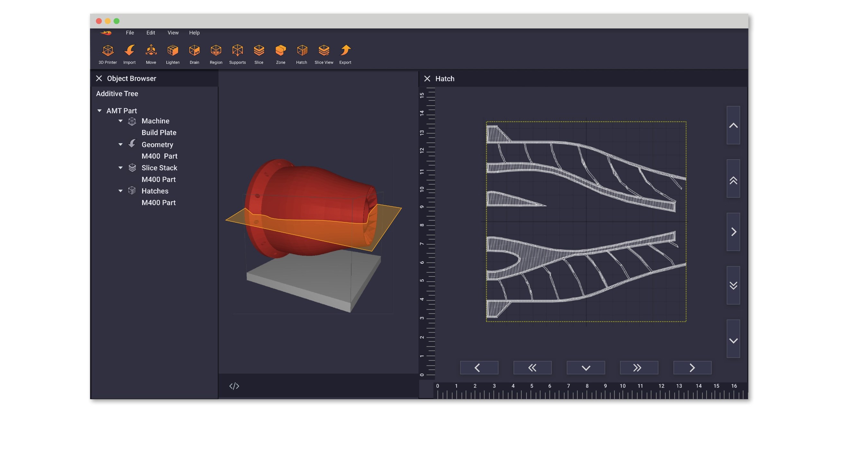868x455 pixels.
Task: Open the code editor view
Action: click(234, 386)
